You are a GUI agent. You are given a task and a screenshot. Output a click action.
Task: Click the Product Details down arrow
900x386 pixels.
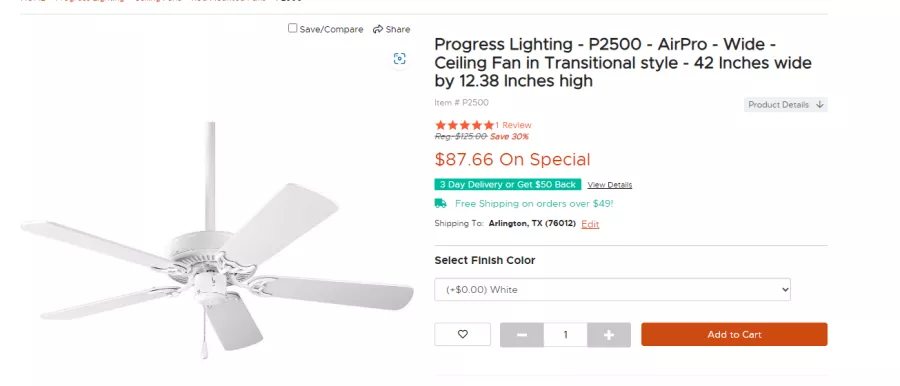820,105
